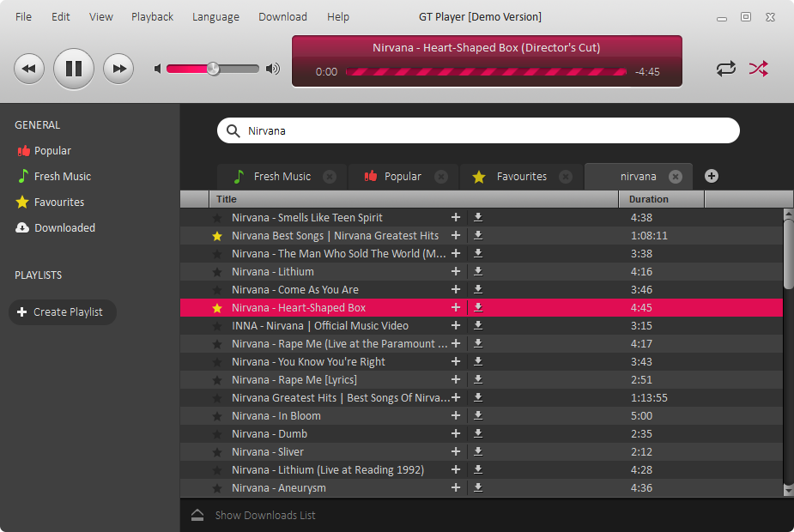The width and height of the screenshot is (794, 532).
Task: Download INNA - Nirvana video
Action: (x=478, y=325)
